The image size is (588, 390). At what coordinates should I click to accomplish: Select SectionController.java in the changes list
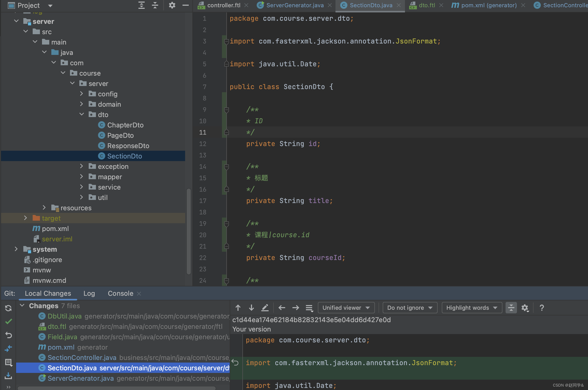pyautogui.click(x=82, y=358)
